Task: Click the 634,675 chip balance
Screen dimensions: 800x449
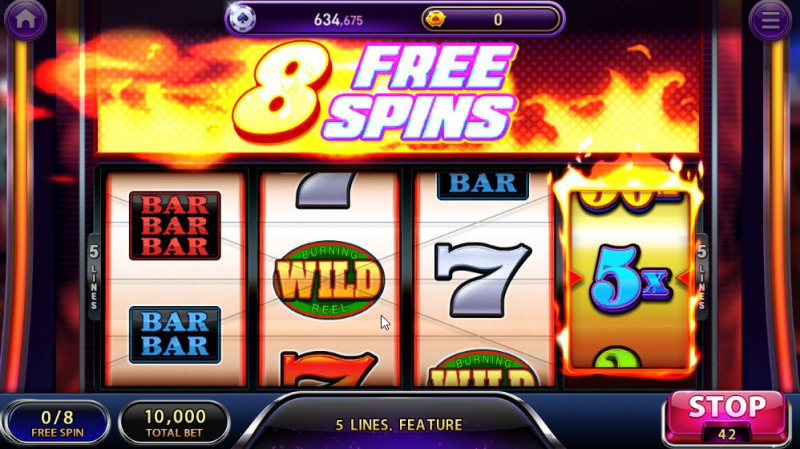Action: point(338,20)
